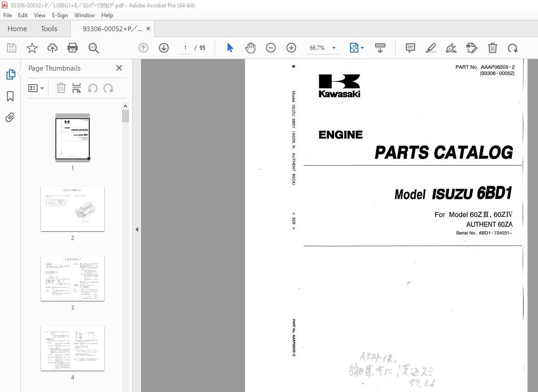Viewport: 538px width, 392px height.
Task: Select the Highlight text tool
Action: click(x=430, y=48)
